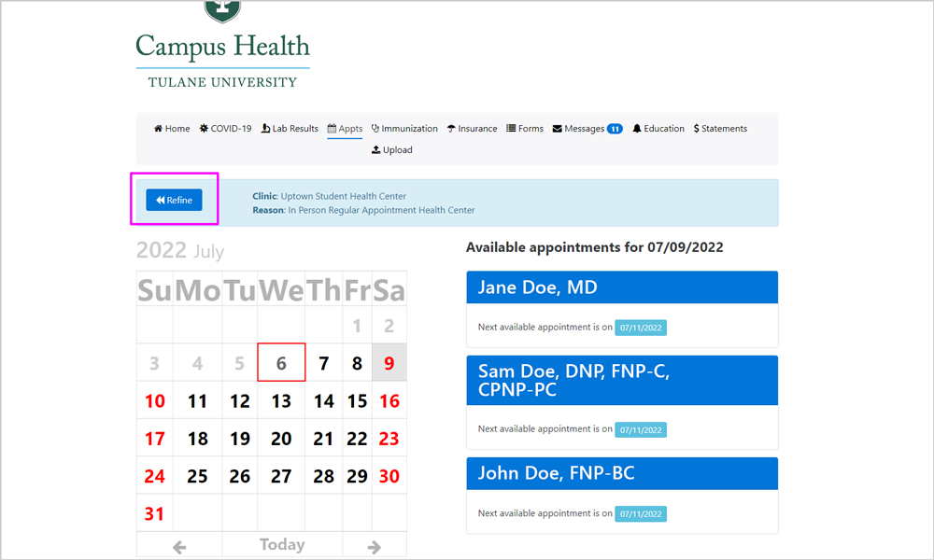Select July 7 on the calendar
The image size is (934, 560).
click(x=323, y=363)
